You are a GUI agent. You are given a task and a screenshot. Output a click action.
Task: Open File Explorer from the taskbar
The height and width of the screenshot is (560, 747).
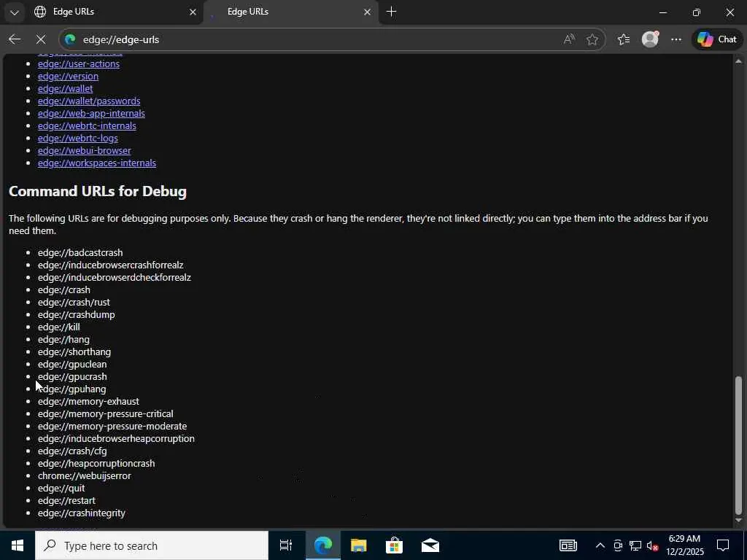tap(358, 545)
